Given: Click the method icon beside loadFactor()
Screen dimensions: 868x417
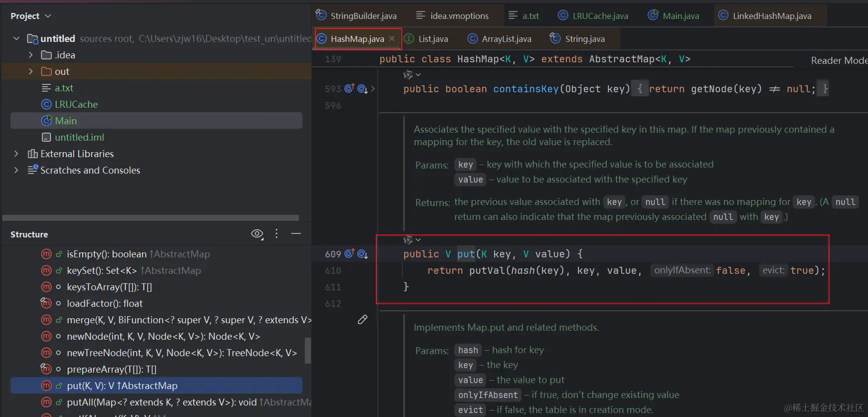Looking at the screenshot, I should click(x=46, y=303).
